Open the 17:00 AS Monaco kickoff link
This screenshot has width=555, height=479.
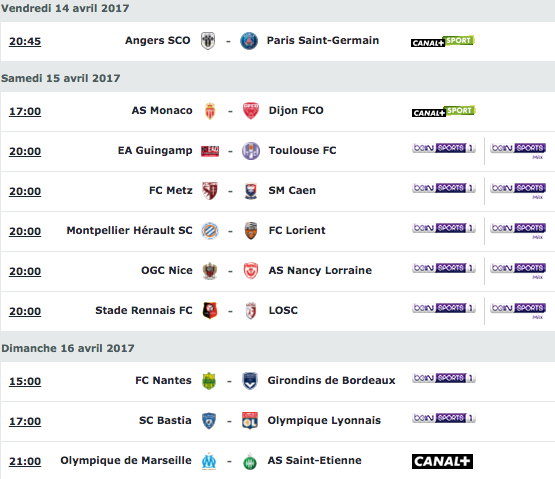pyautogui.click(x=25, y=112)
